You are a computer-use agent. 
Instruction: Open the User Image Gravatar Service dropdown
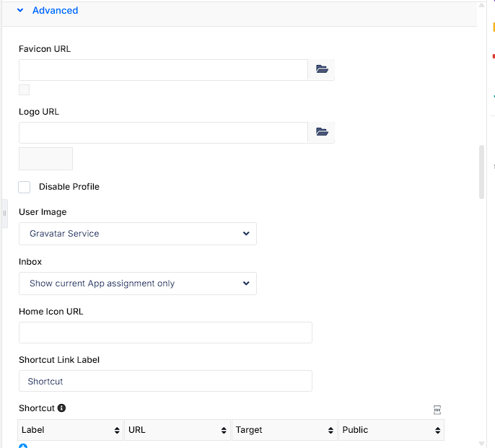coord(138,234)
